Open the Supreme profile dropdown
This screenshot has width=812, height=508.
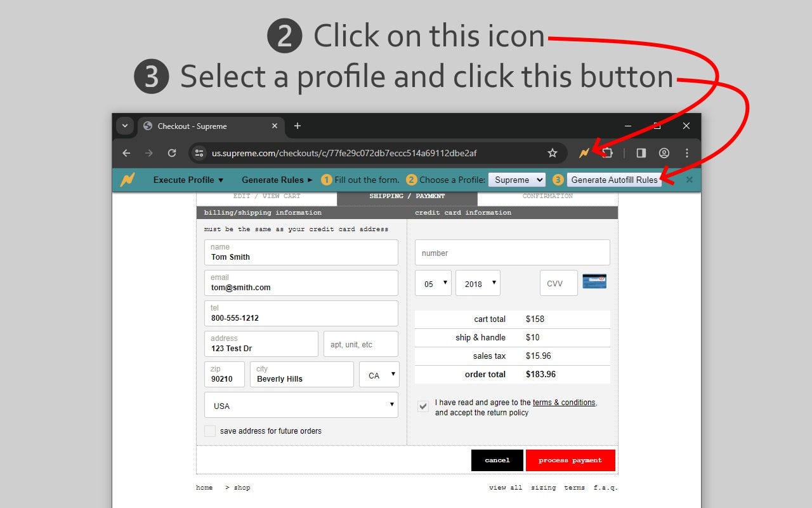(x=516, y=180)
